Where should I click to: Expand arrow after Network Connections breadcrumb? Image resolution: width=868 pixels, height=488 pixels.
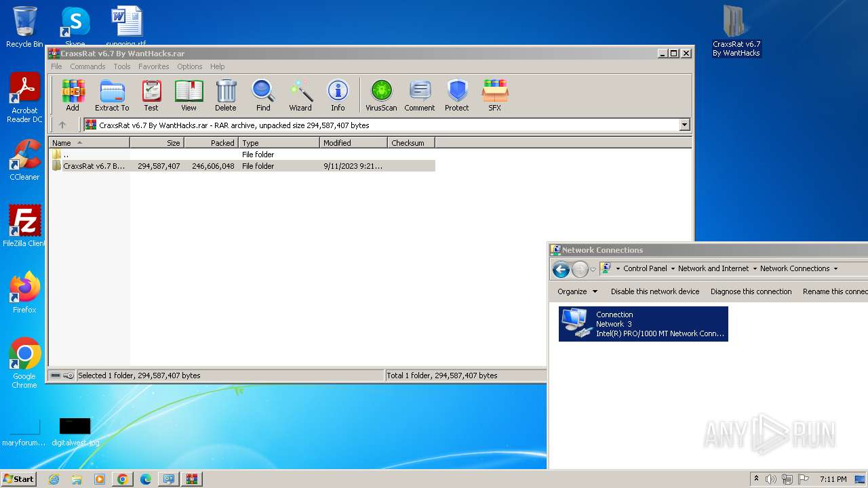(x=835, y=268)
